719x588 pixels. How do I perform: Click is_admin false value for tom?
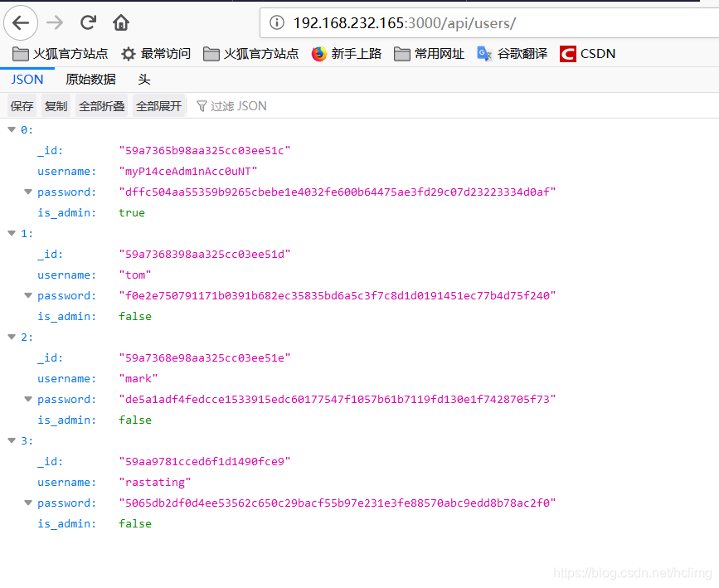(135, 317)
